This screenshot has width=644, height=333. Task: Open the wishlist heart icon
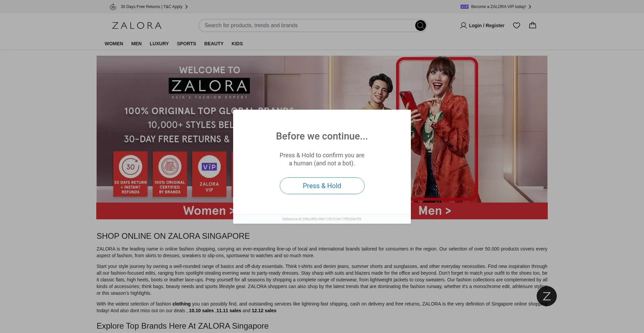[517, 25]
